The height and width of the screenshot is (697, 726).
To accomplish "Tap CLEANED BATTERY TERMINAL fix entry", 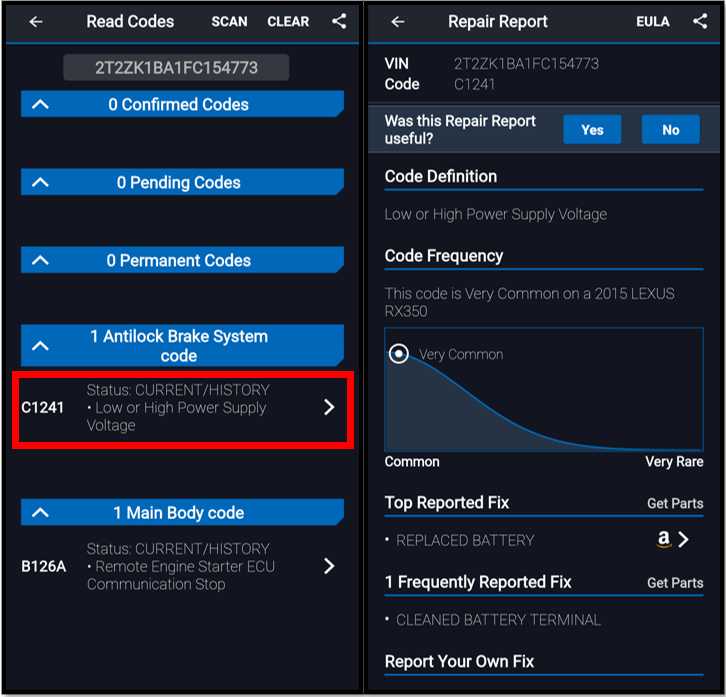I will (498, 620).
